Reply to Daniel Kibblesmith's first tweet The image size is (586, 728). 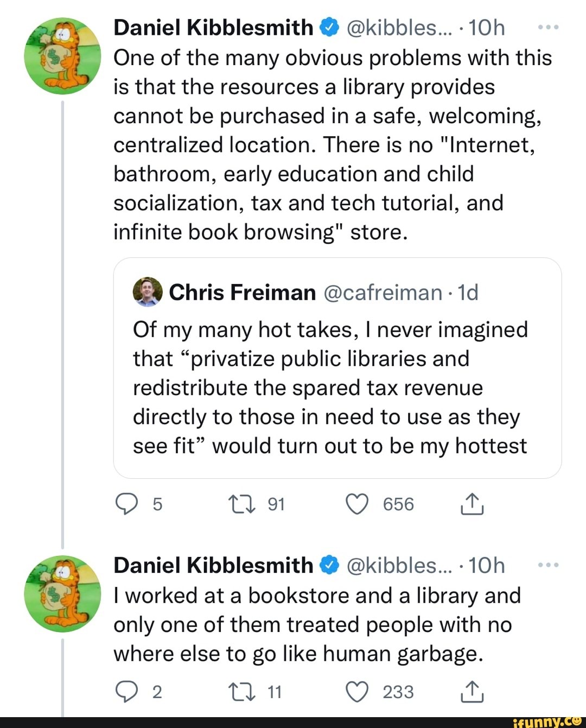tap(127, 504)
